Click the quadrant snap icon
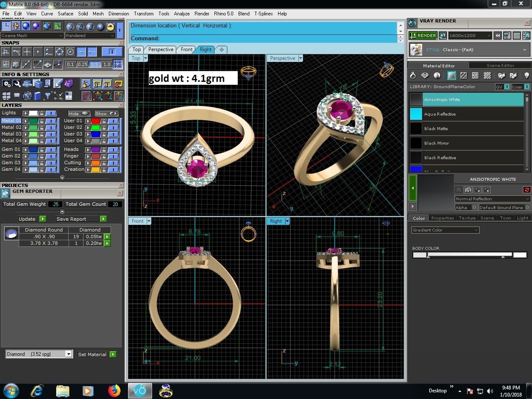Image resolution: width=532 pixels, height=399 pixels. [x=59, y=52]
